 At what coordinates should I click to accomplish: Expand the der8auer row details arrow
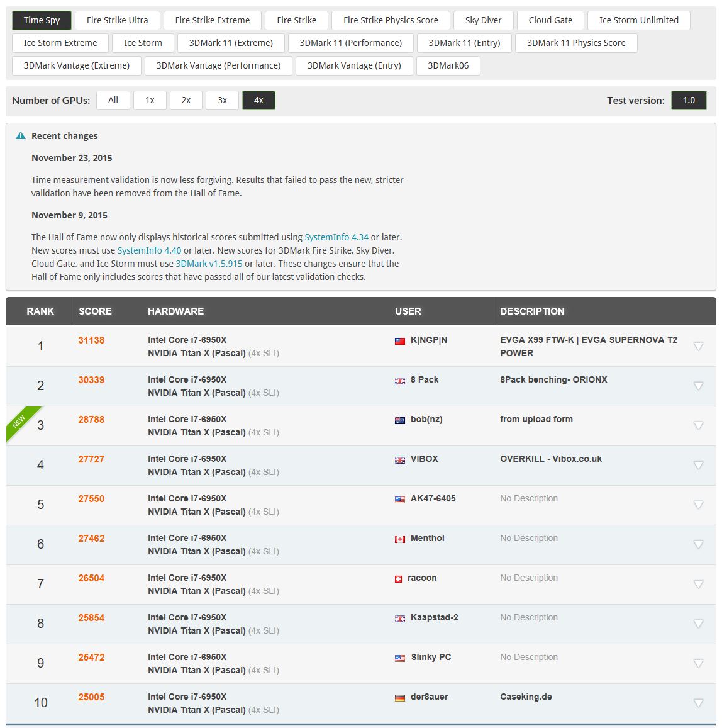(698, 703)
